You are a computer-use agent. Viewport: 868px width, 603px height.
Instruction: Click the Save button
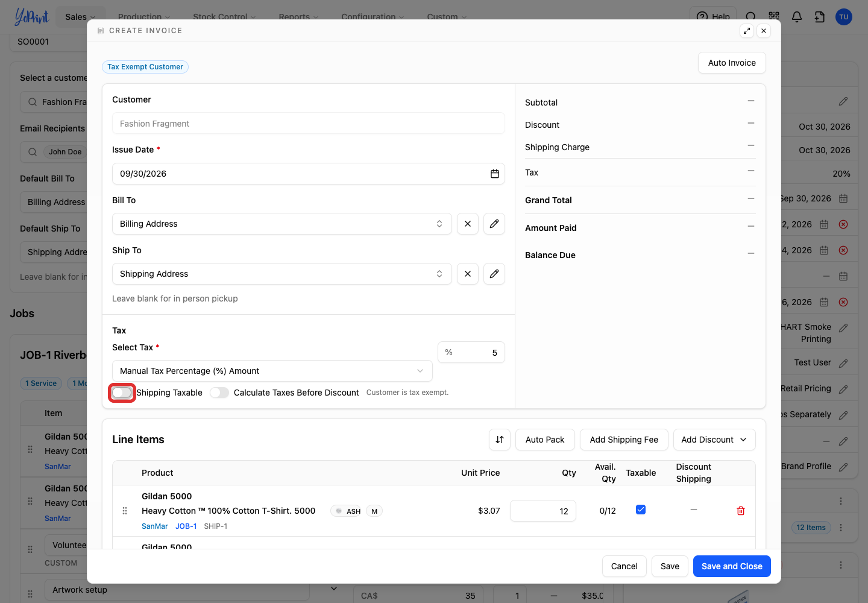pos(670,566)
